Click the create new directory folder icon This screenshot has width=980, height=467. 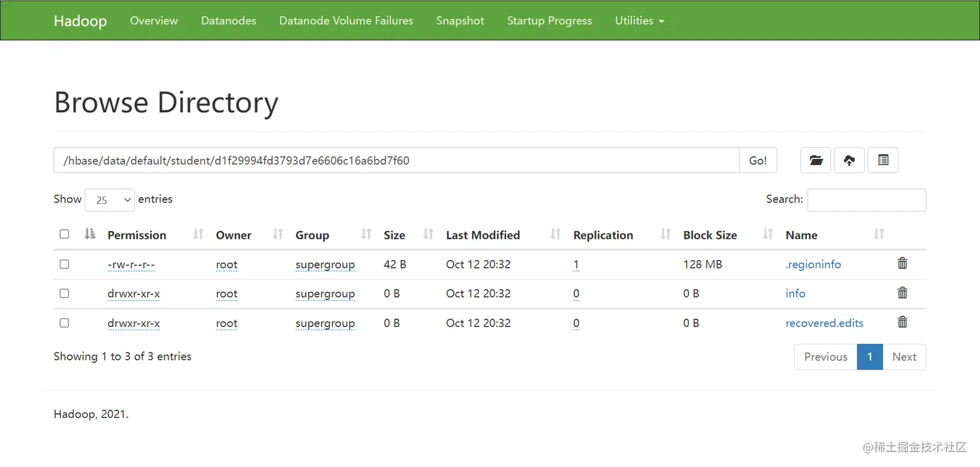pos(815,160)
